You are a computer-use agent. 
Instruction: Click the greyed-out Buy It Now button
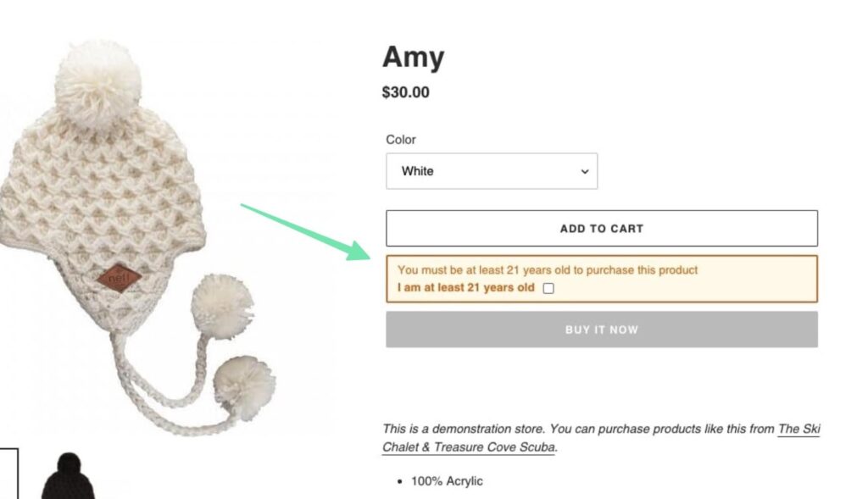(601, 330)
